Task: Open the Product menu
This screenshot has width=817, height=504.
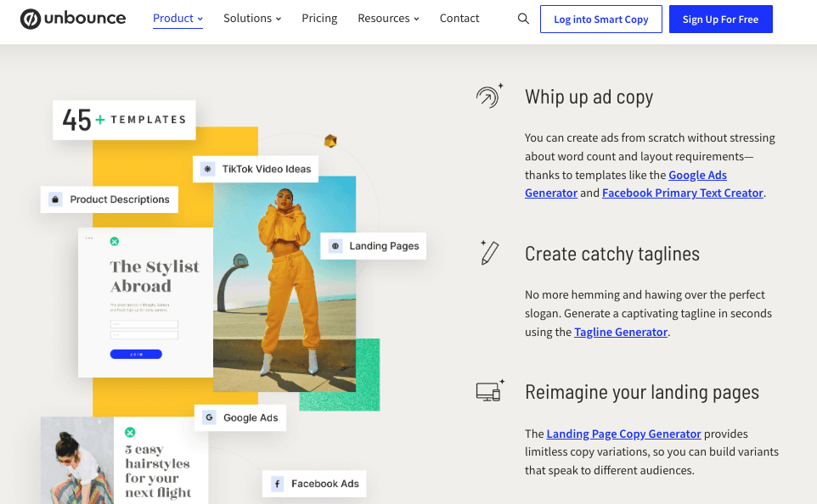Action: point(177,18)
